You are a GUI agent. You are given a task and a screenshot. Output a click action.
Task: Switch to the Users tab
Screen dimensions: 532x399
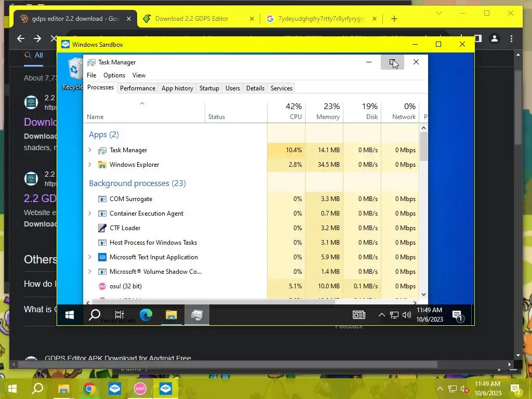(x=232, y=88)
